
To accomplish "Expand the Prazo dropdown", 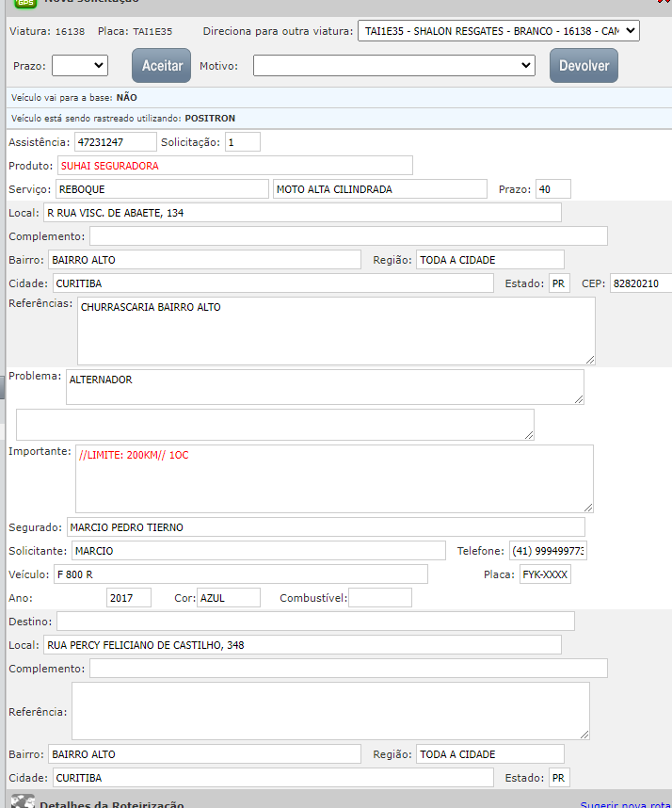I will point(80,66).
